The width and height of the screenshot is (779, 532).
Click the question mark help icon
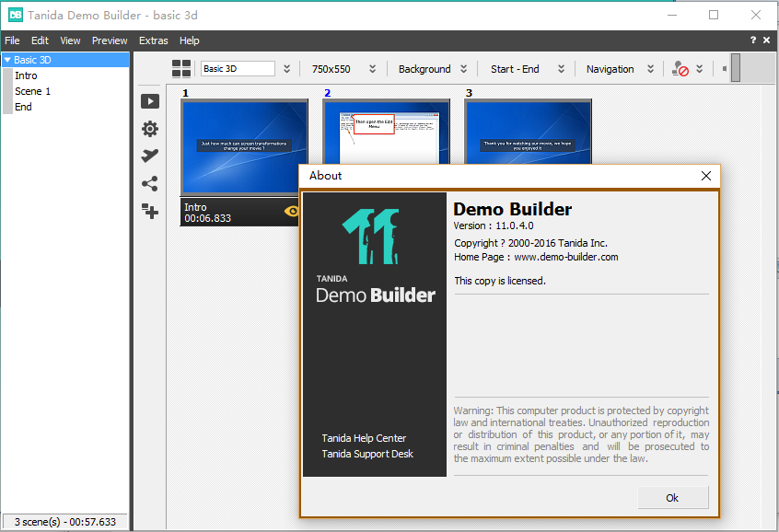pyautogui.click(x=753, y=40)
